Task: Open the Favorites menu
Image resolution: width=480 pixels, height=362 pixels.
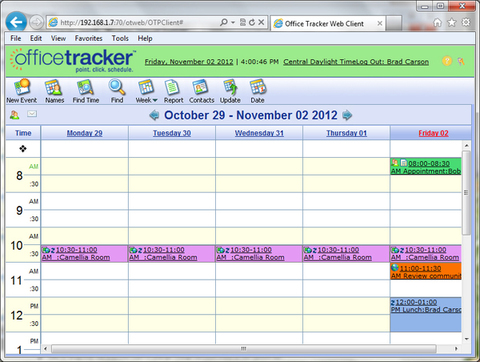Action: click(88, 38)
